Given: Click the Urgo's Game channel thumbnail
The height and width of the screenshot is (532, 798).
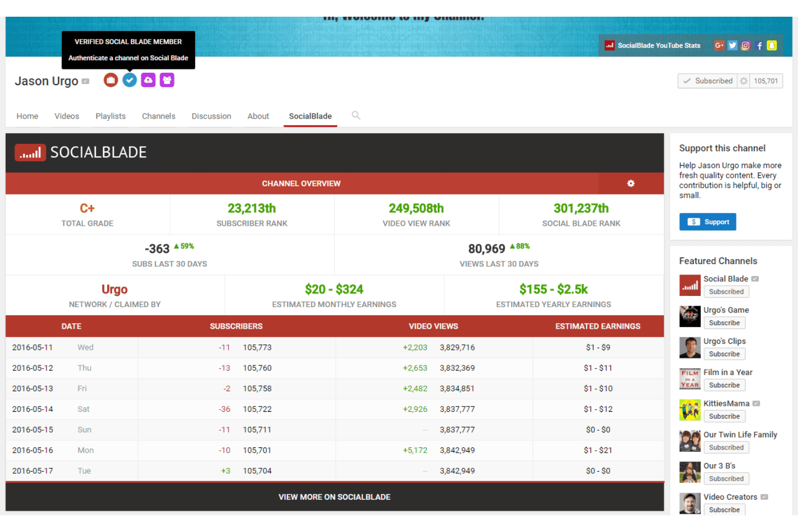Looking at the screenshot, I should click(x=690, y=316).
